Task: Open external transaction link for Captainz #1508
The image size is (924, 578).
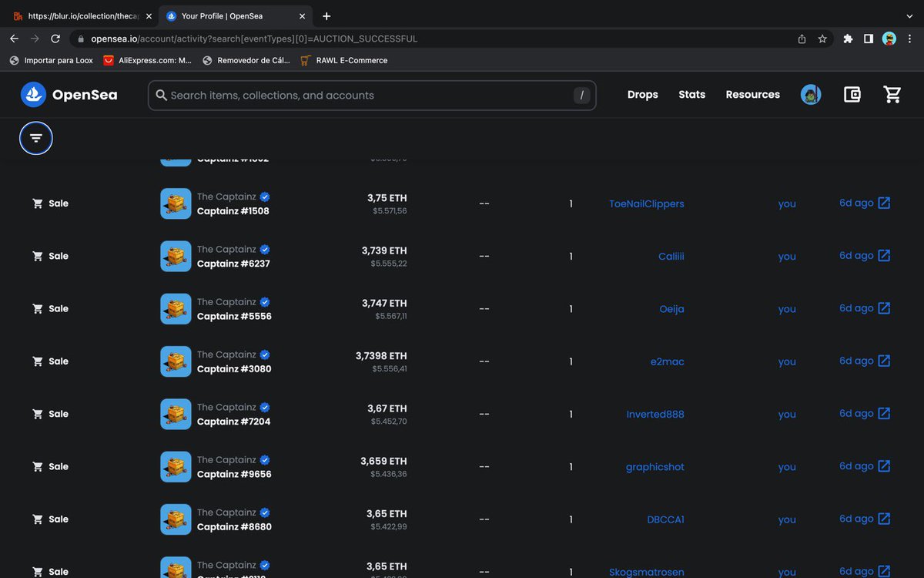Action: pos(884,203)
